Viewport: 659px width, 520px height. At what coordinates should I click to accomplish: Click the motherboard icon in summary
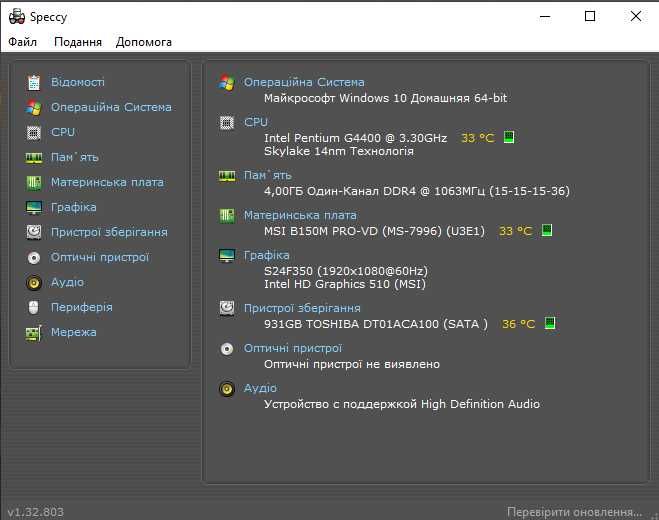click(227, 216)
